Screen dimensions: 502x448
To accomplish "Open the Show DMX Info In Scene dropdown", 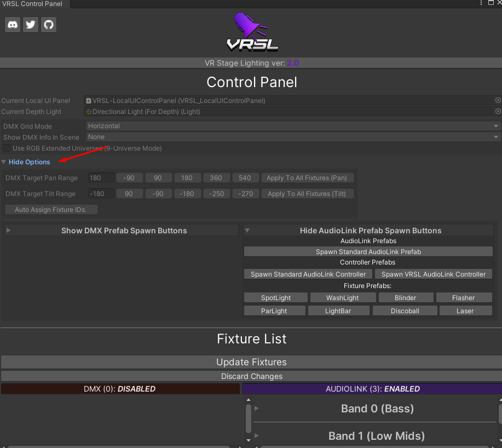I will coord(293,137).
